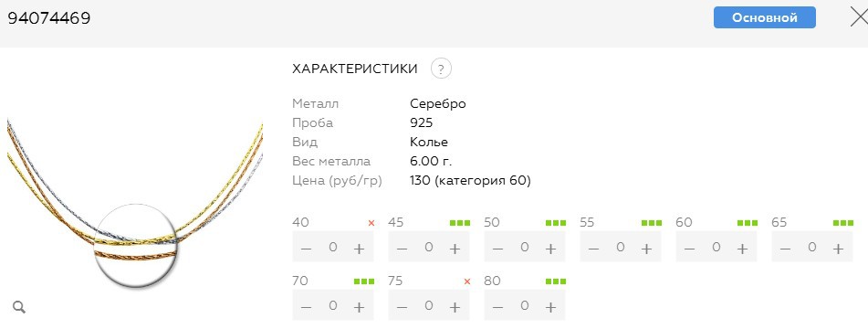Increase quantity for size 75
The width and height of the screenshot is (868, 329).
click(455, 307)
